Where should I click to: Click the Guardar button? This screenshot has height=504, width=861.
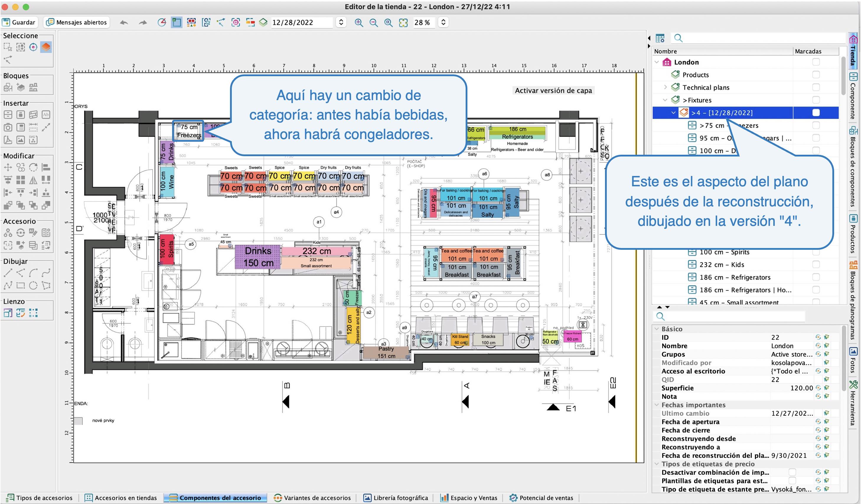coord(19,22)
